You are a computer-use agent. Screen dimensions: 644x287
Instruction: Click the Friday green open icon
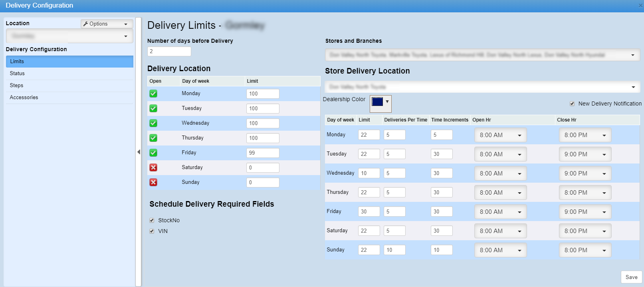[x=153, y=153]
